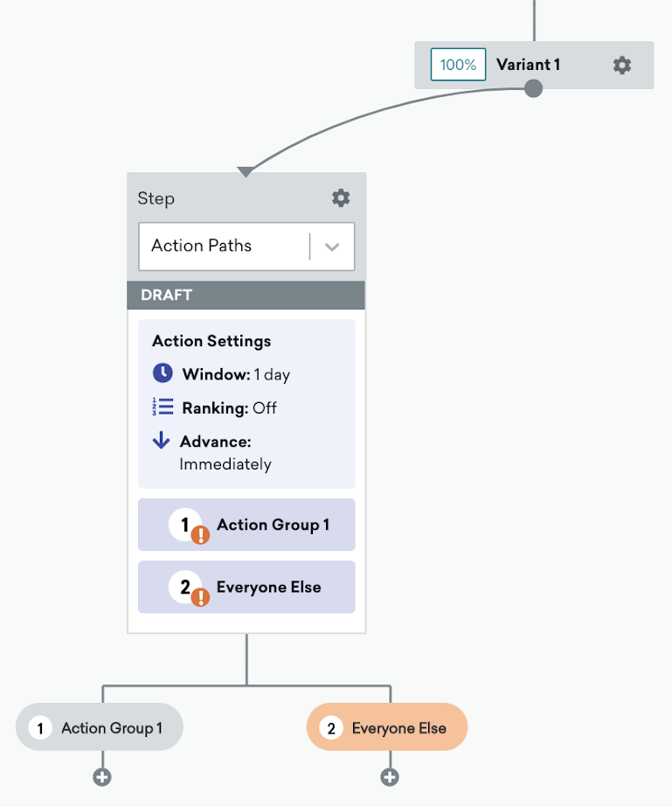Open the Step settings gear
This screenshot has height=807, width=672.
341,198
